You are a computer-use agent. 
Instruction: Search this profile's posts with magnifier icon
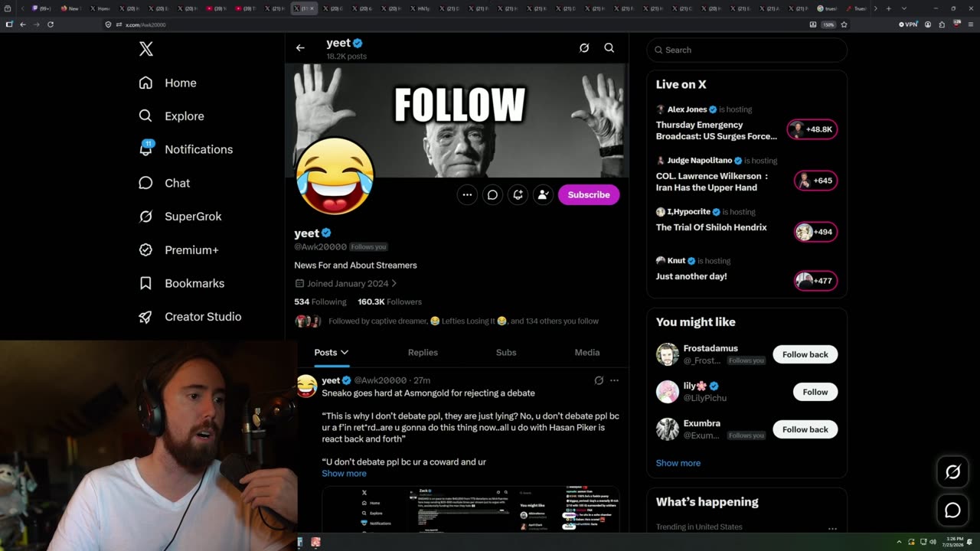(609, 48)
